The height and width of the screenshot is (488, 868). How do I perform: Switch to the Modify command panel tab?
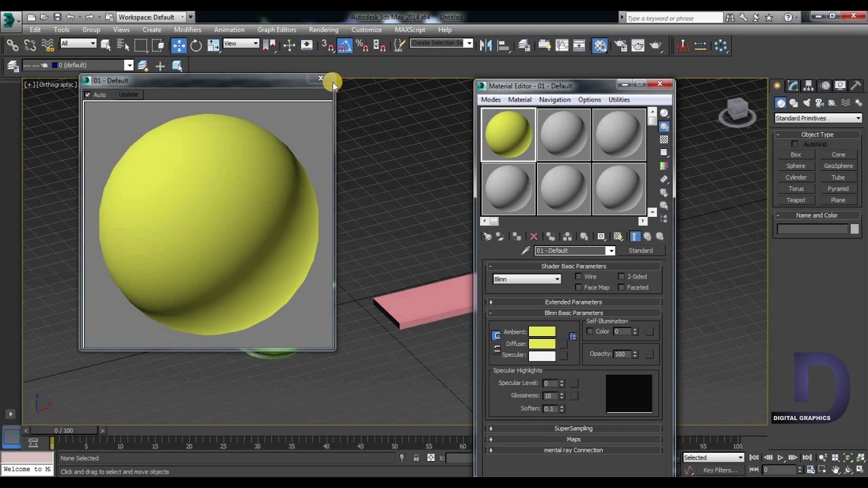(792, 85)
